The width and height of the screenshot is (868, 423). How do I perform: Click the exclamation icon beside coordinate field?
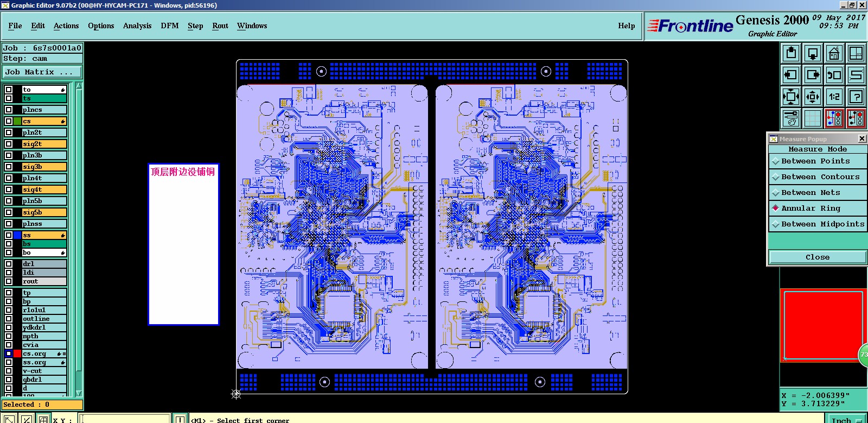pyautogui.click(x=180, y=419)
